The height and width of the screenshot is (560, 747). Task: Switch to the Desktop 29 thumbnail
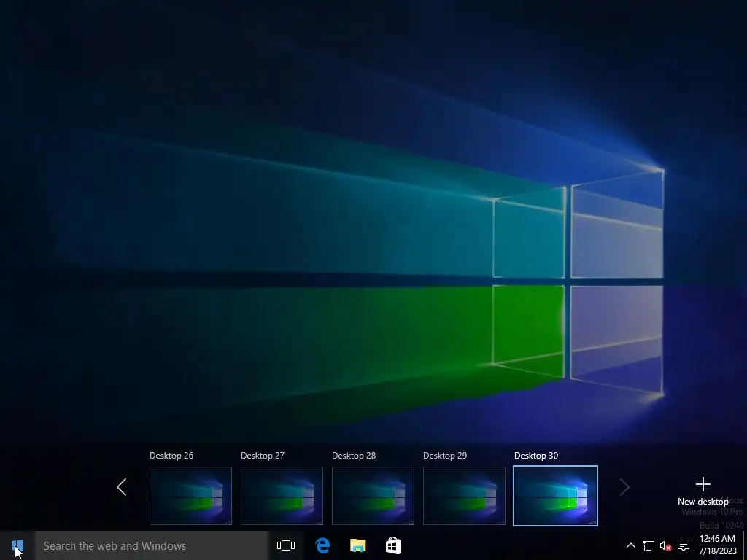(464, 496)
